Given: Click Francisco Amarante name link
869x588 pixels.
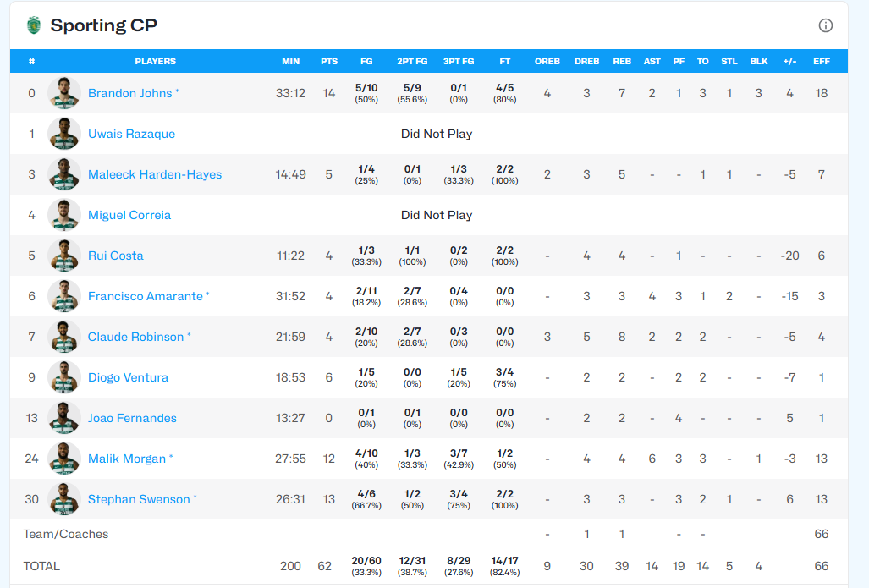Looking at the screenshot, I should [x=146, y=296].
